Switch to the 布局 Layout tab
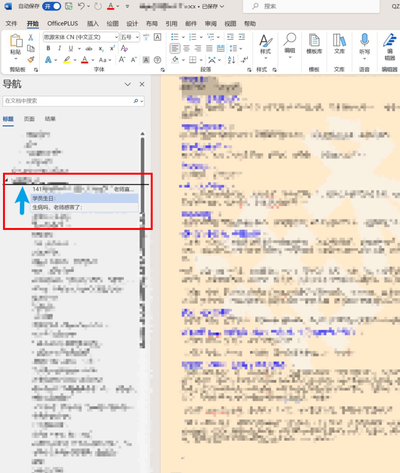Image resolution: width=400 pixels, height=473 pixels. (152, 23)
